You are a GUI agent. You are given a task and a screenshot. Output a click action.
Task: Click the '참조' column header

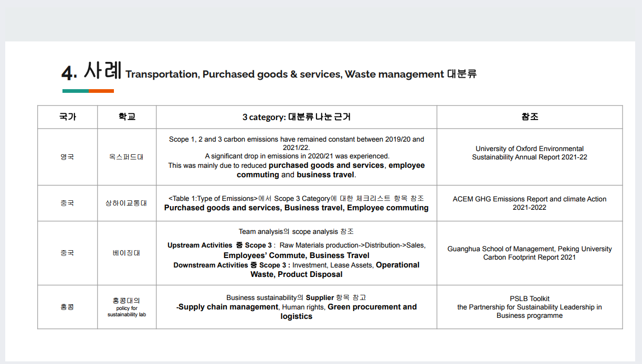[x=530, y=117]
